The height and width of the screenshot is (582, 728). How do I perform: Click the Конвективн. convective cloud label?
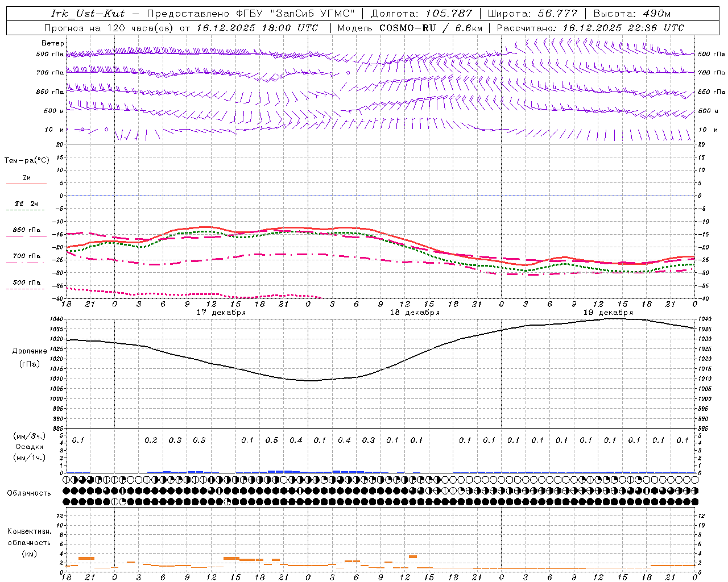[x=29, y=531]
